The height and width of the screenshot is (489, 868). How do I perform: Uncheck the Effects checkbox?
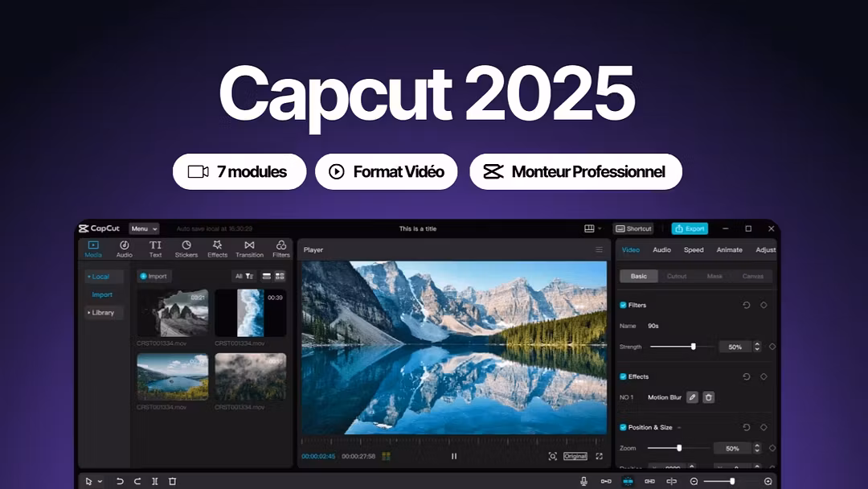click(623, 376)
